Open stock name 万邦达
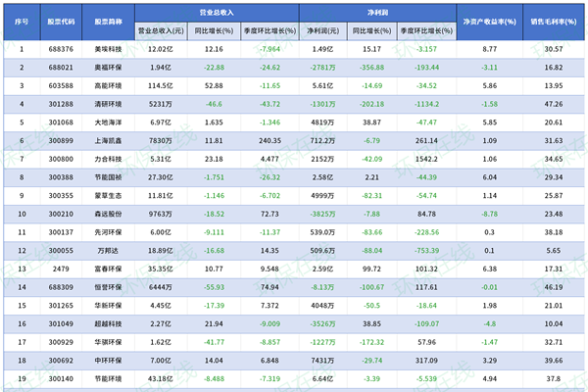The width and height of the screenshot is (588, 392). tap(109, 251)
